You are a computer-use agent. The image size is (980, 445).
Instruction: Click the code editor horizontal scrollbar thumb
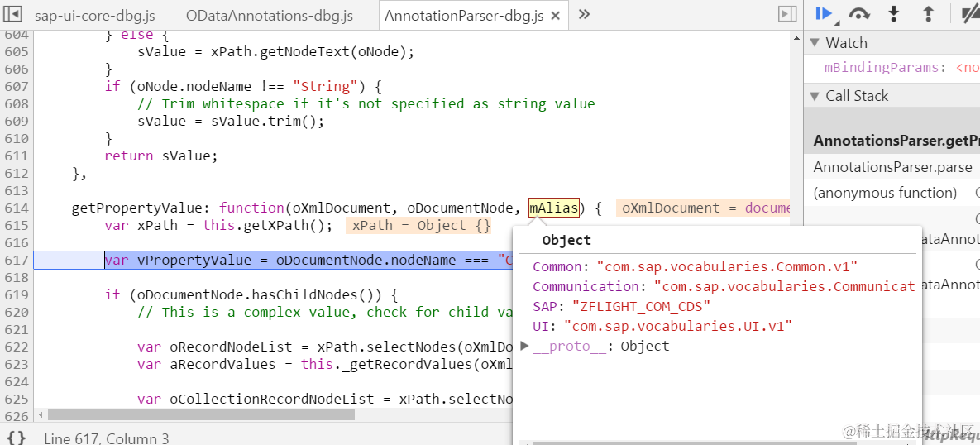201,414
